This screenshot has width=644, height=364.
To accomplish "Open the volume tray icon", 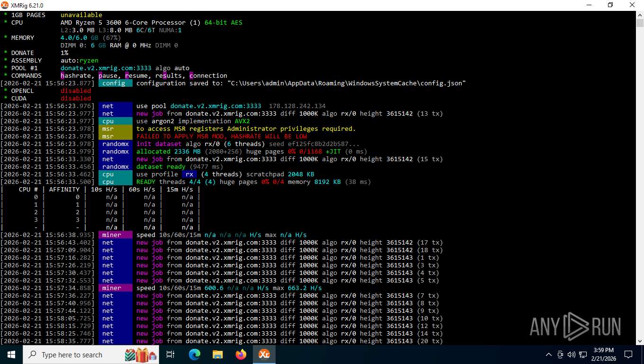I will coord(571,355).
